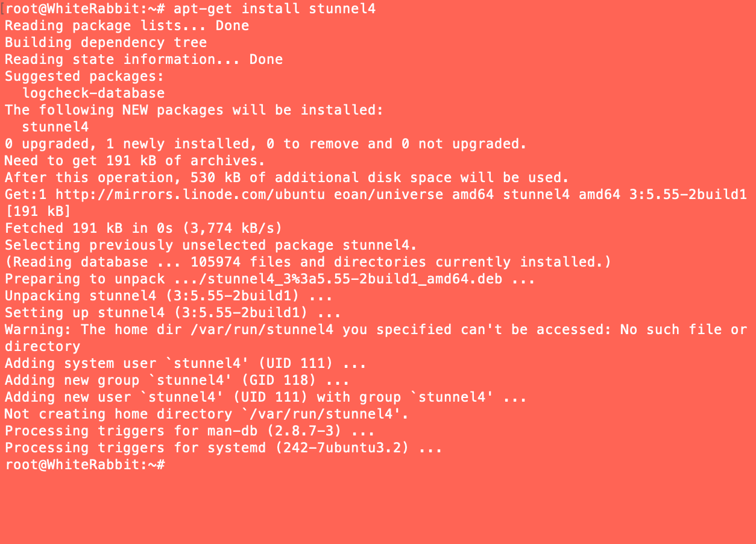Viewport: 756px width, 544px height.
Task: Click the 'Setting up stunnel4' line
Action: (x=173, y=313)
